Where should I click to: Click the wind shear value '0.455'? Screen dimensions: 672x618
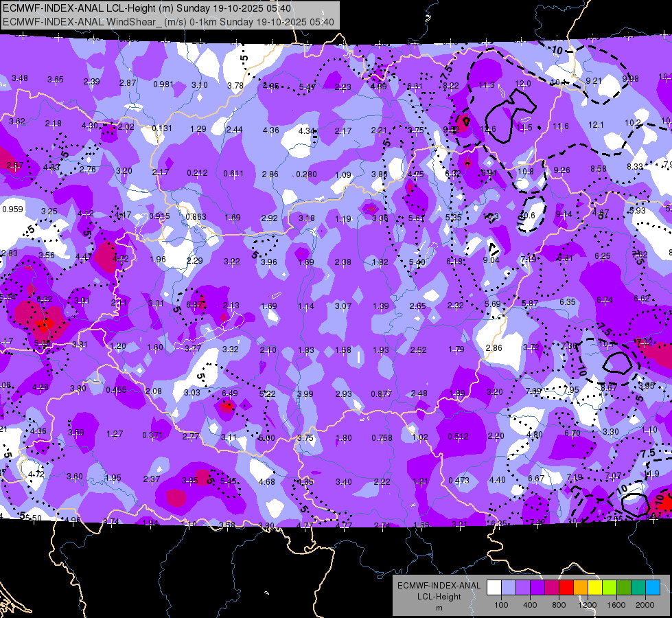[x=116, y=390]
